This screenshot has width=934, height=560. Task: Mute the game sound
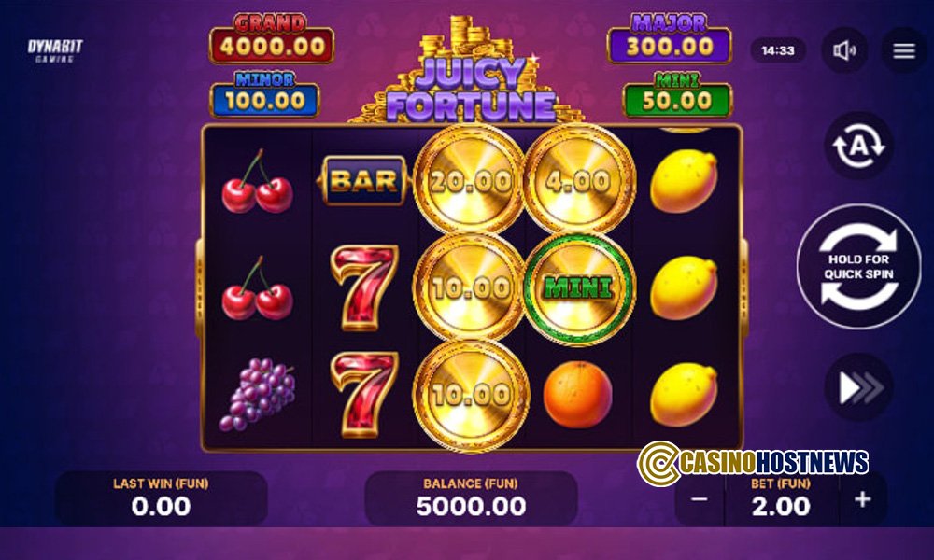point(844,50)
